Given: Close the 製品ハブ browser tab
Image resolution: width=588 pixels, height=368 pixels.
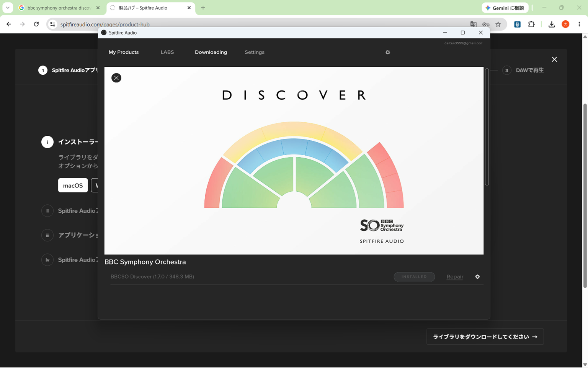Looking at the screenshot, I should [189, 8].
